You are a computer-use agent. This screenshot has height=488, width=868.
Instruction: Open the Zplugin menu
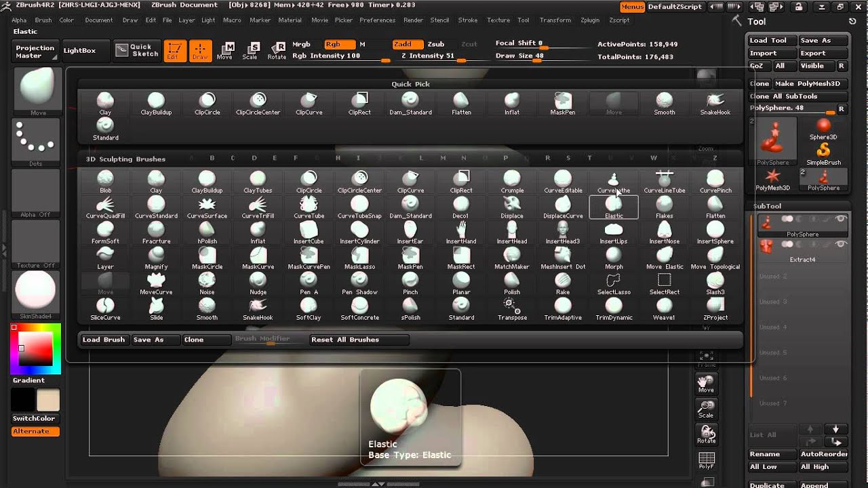pyautogui.click(x=590, y=20)
